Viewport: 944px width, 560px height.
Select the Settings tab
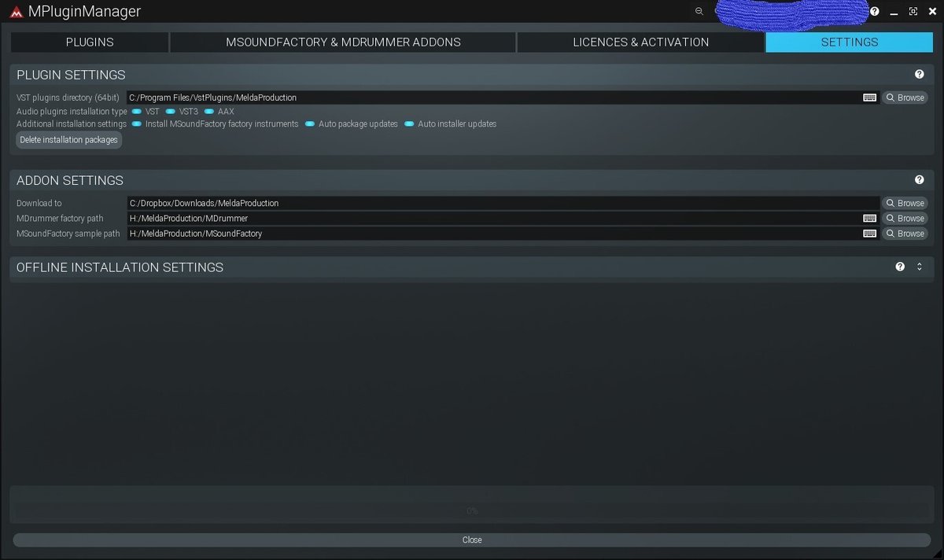(849, 42)
